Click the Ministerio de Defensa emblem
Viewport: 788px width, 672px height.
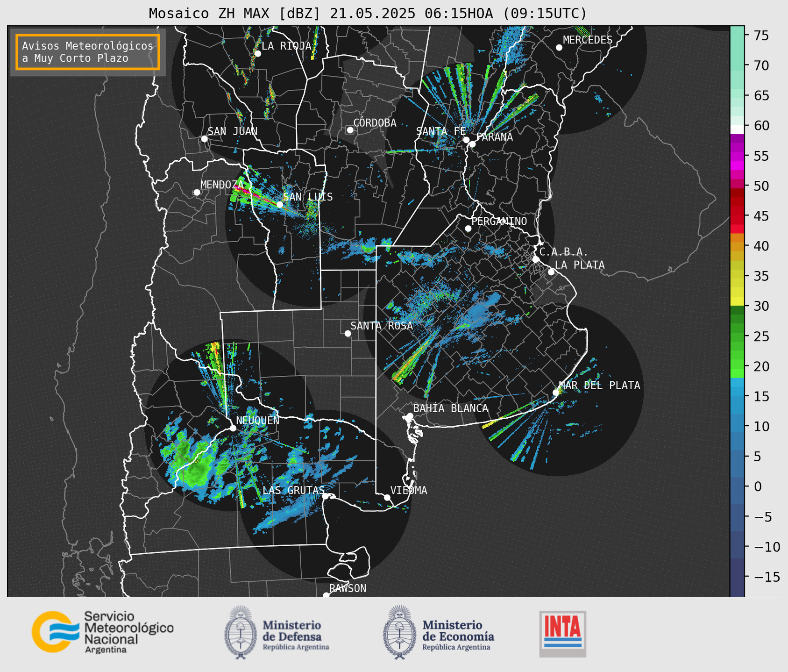coord(241,632)
